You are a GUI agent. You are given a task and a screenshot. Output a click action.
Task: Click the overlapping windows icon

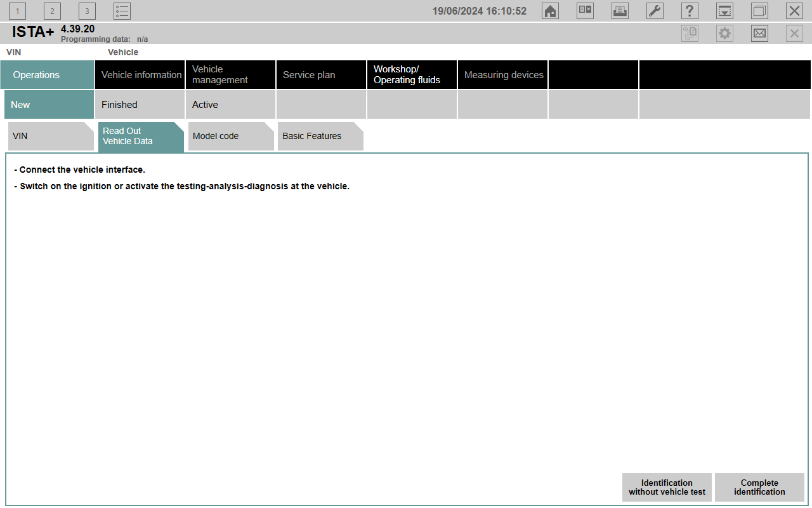(759, 11)
